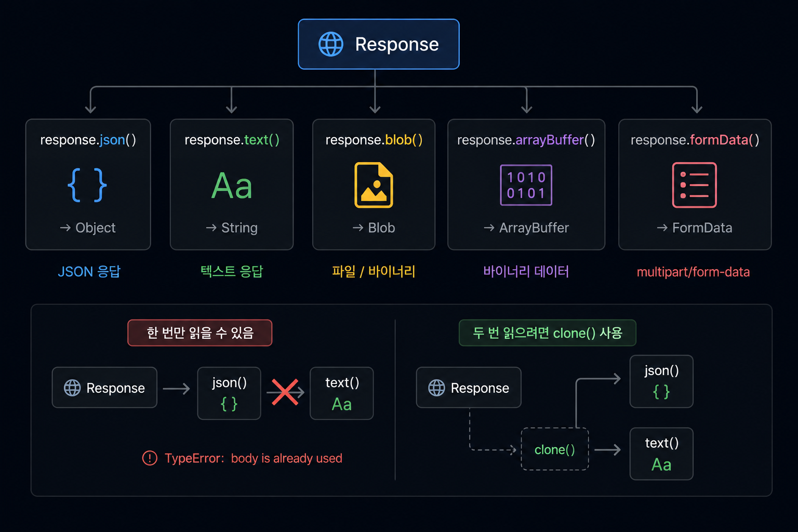Click the red form list FormData icon
798x532 pixels.
click(x=695, y=185)
